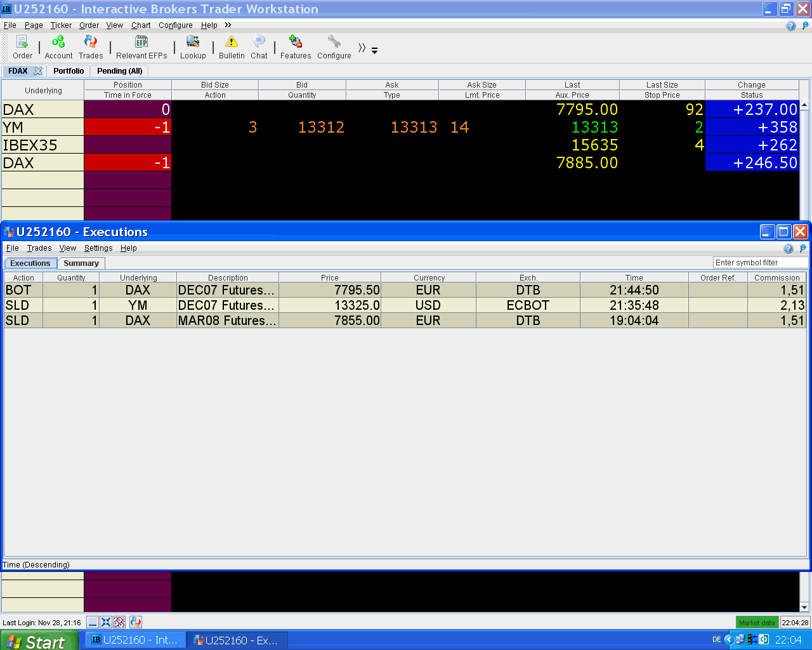Click the Trades toolbar icon
This screenshot has width=812, height=650.
click(x=91, y=48)
